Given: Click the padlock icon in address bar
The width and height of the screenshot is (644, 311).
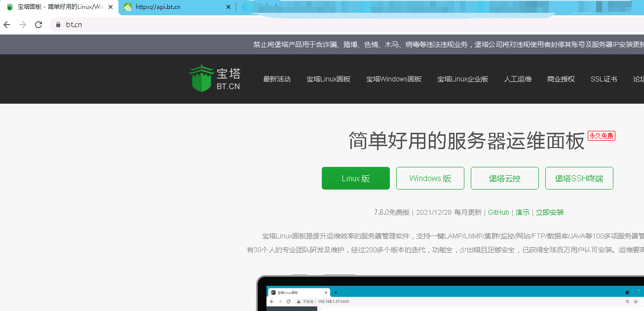Looking at the screenshot, I should pyautogui.click(x=58, y=25).
